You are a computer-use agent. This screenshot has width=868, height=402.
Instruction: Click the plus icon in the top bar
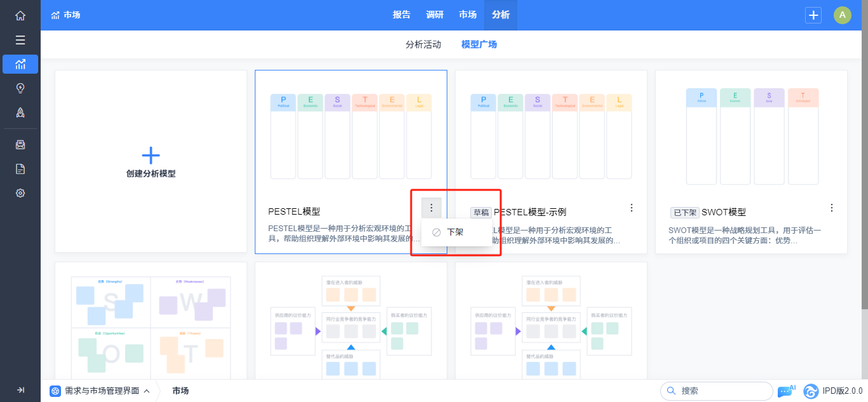click(813, 15)
